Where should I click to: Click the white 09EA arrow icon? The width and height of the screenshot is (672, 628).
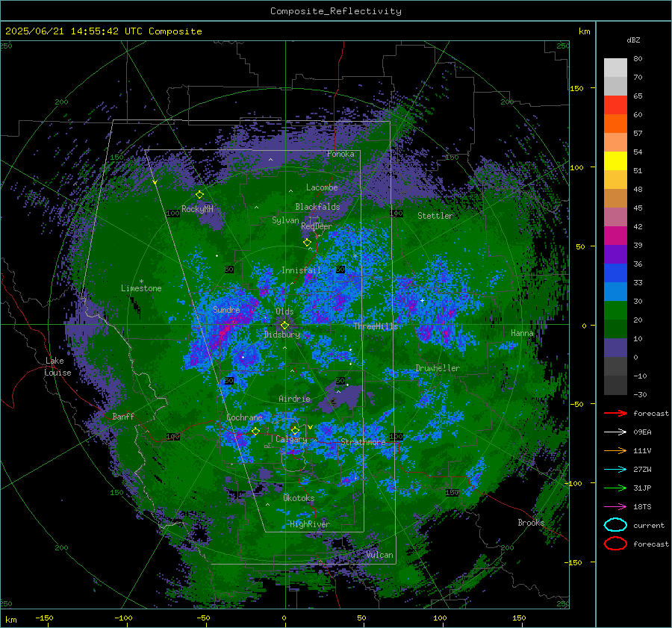pyautogui.click(x=615, y=432)
